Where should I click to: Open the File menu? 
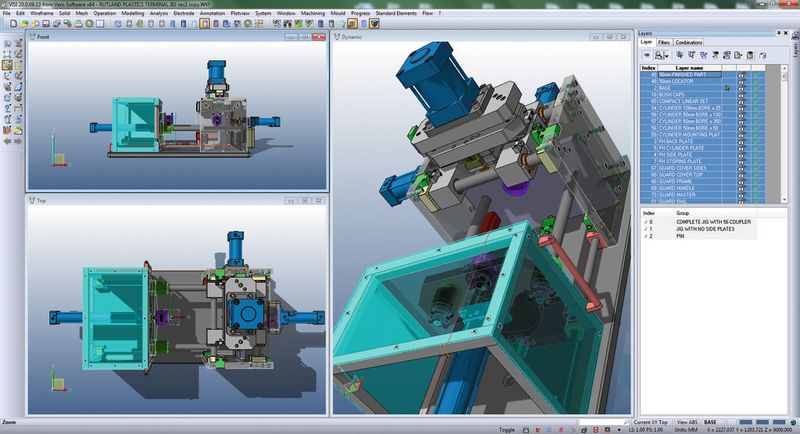coord(7,13)
